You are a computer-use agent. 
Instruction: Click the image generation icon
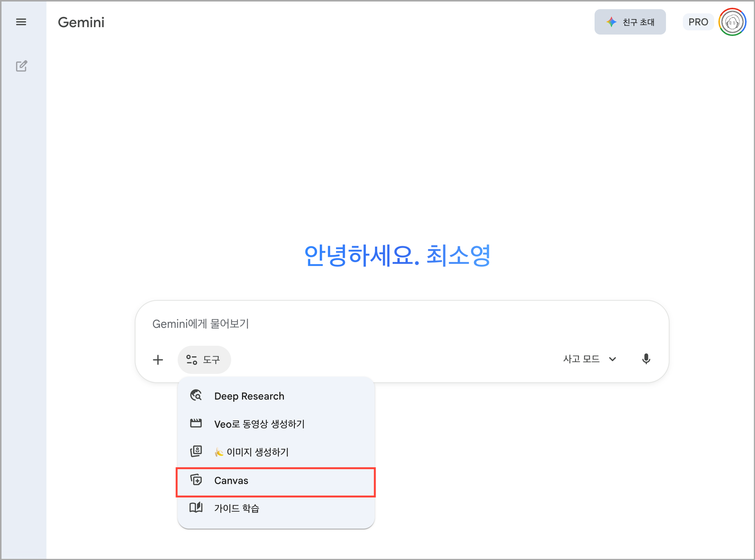[196, 451]
